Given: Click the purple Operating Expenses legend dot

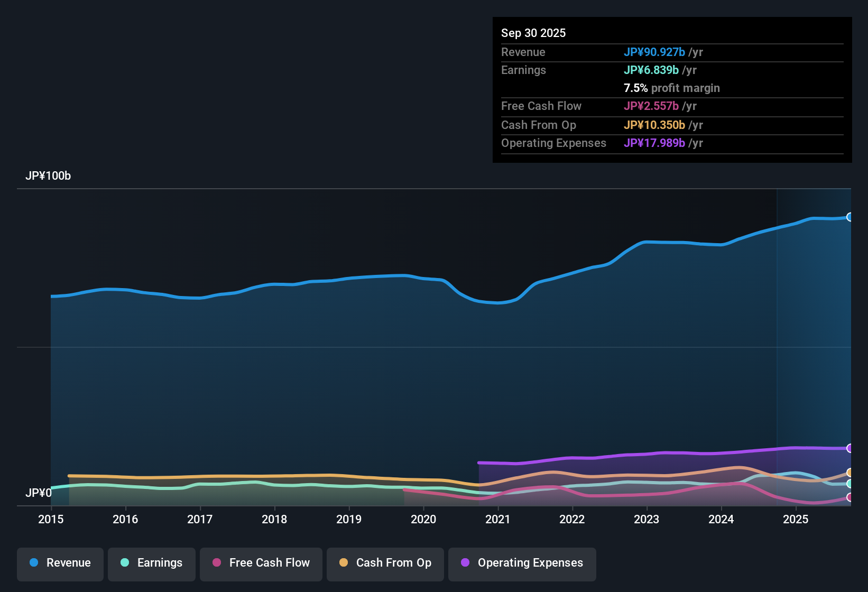Looking at the screenshot, I should click(x=465, y=563).
